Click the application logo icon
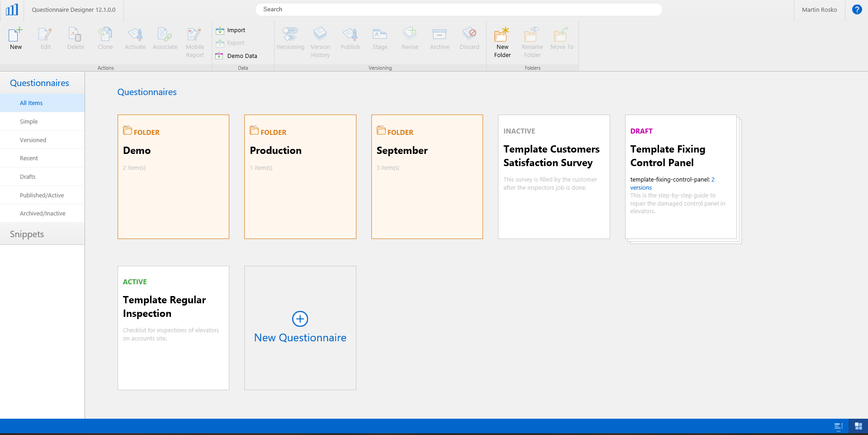Viewport: 868px width, 435px height. point(12,10)
